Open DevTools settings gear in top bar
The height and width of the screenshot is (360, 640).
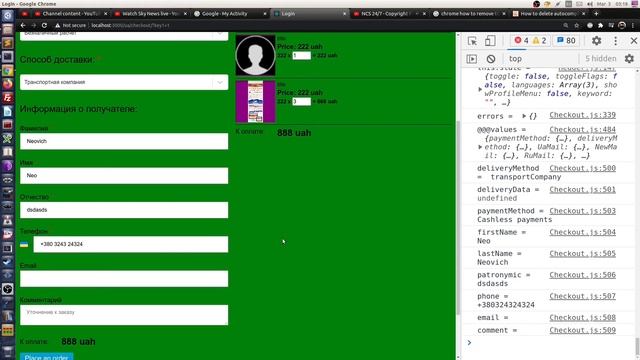596,41
